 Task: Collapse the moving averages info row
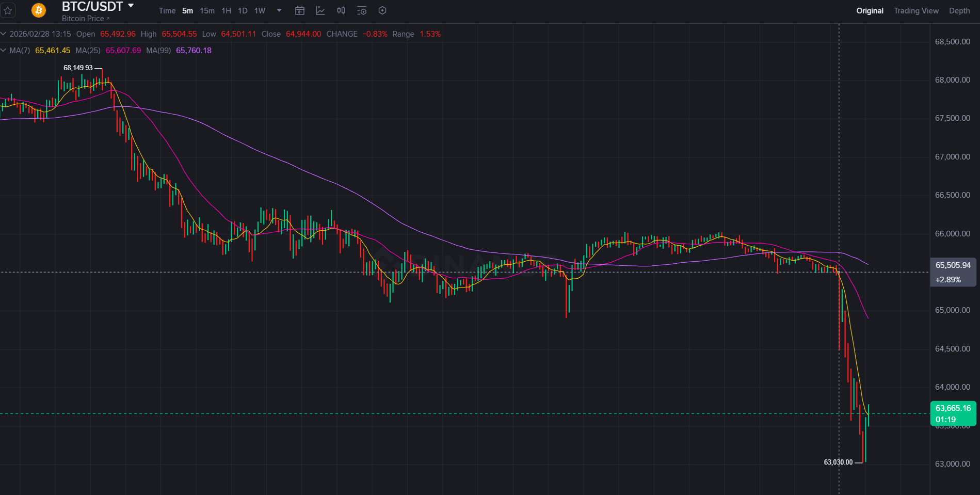4,51
